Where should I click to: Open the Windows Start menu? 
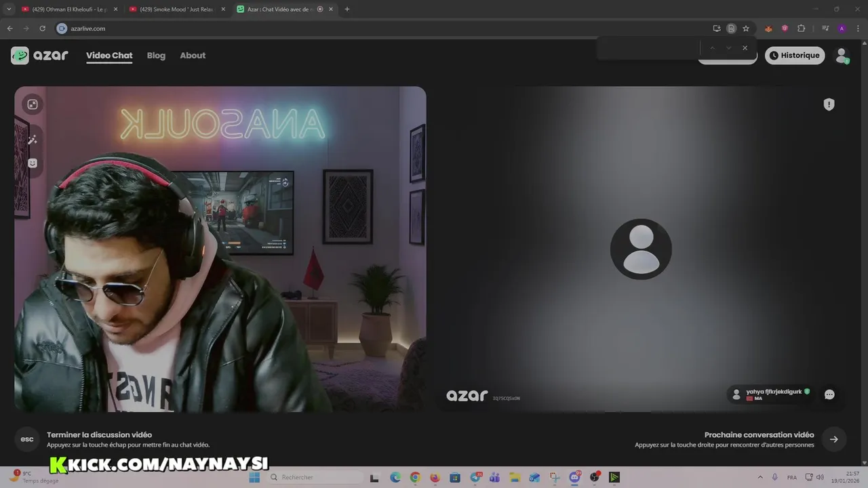[254, 477]
